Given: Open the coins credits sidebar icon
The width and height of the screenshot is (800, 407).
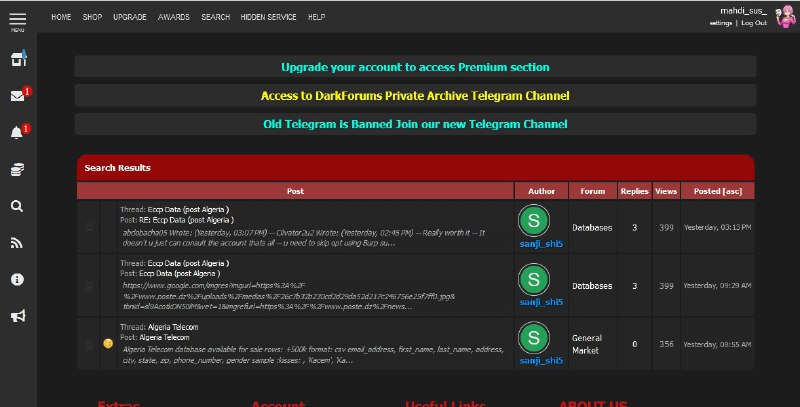Looking at the screenshot, I should click(x=17, y=169).
